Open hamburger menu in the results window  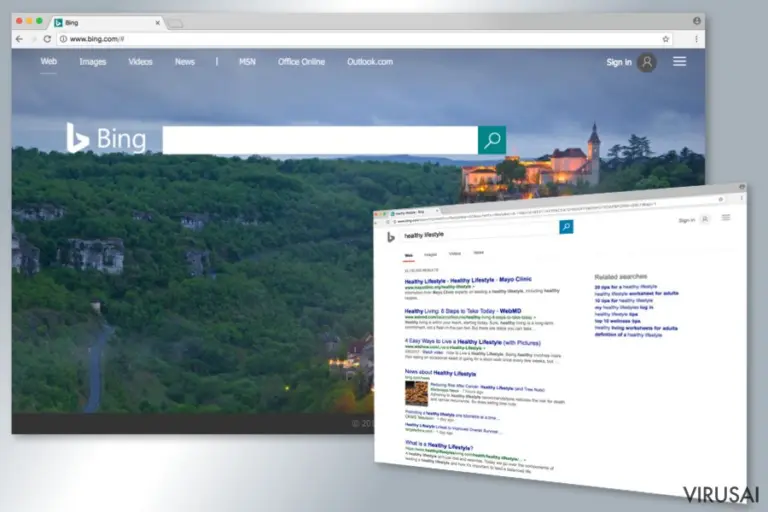coord(726,217)
